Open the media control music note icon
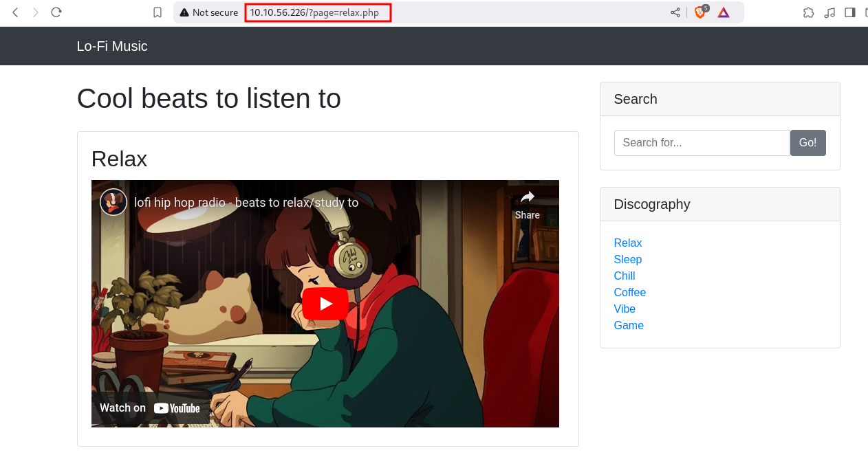Viewport: 868px width, 457px height. coord(829,12)
